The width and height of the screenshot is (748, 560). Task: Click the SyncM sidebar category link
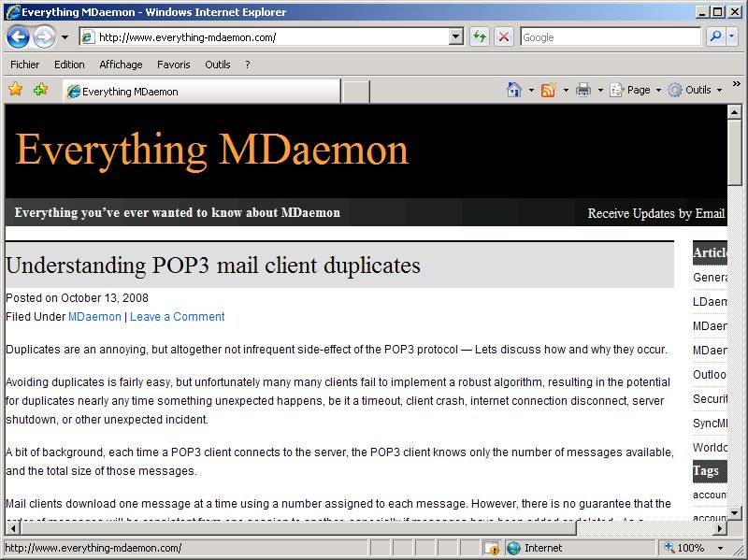click(x=710, y=424)
